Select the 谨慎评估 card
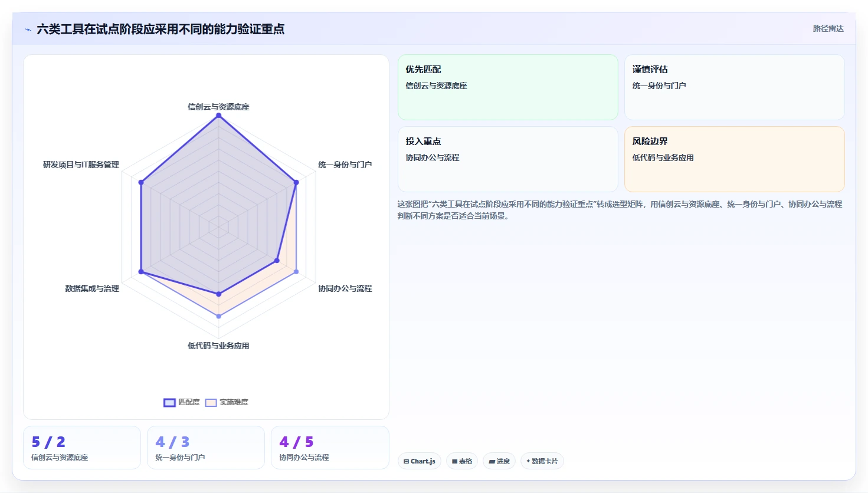Image resolution: width=868 pixels, height=493 pixels. pos(734,87)
